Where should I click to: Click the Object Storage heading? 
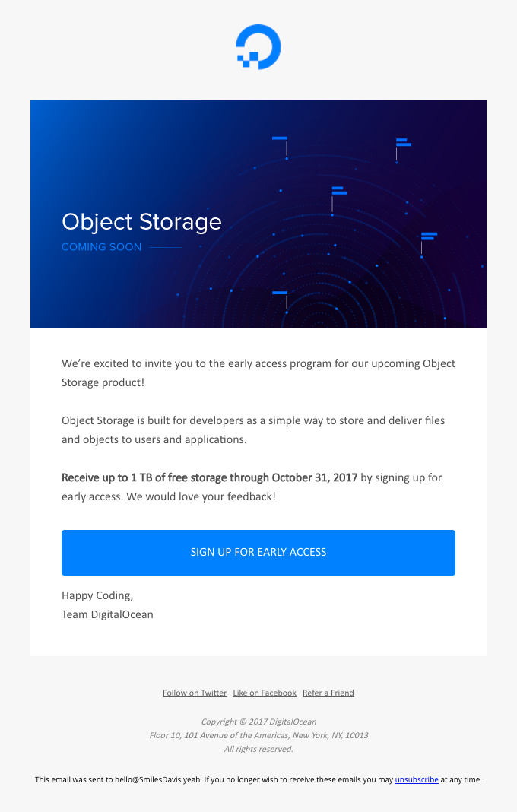pyautogui.click(x=141, y=222)
